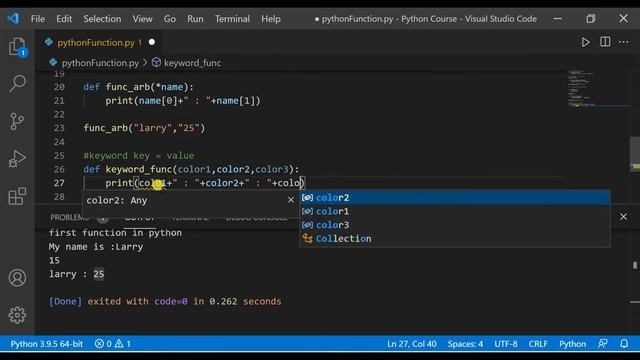Image resolution: width=640 pixels, height=360 pixels.
Task: Click 'def func_arb(*name):' line
Action: click(138, 87)
